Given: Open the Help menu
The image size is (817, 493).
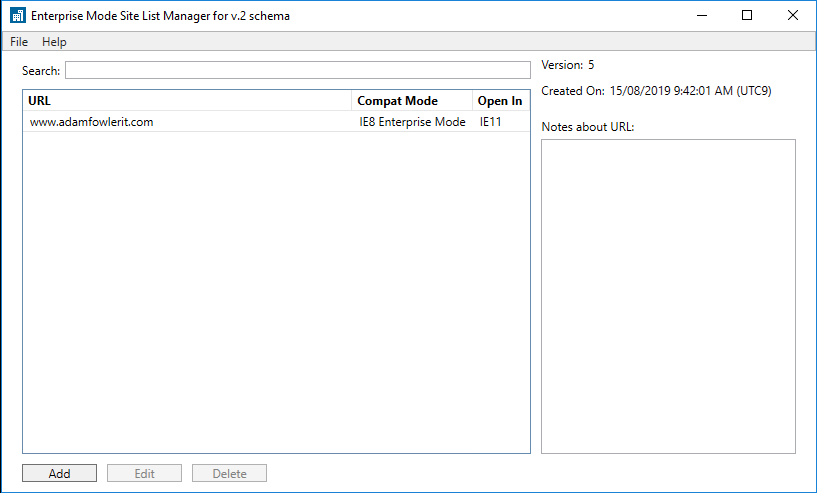Looking at the screenshot, I should pyautogui.click(x=54, y=42).
